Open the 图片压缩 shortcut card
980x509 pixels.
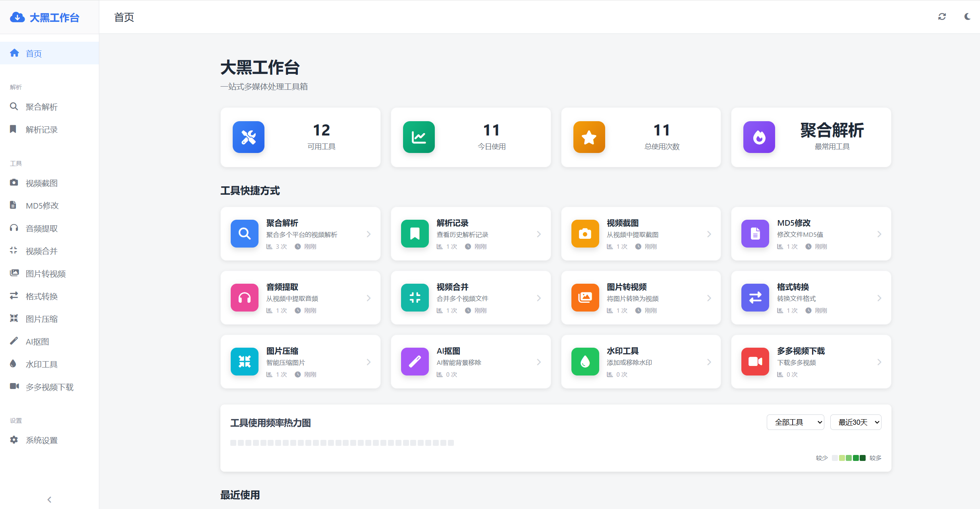pyautogui.click(x=301, y=362)
